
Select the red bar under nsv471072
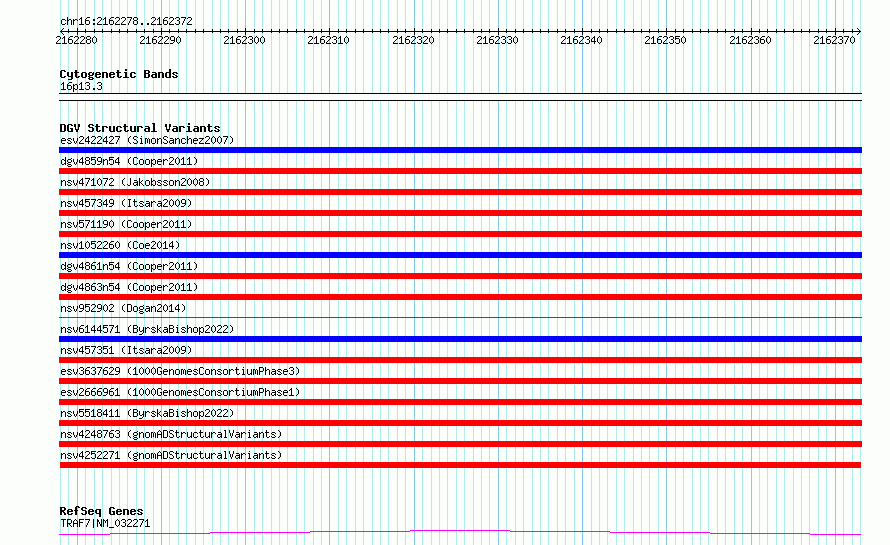(x=460, y=192)
